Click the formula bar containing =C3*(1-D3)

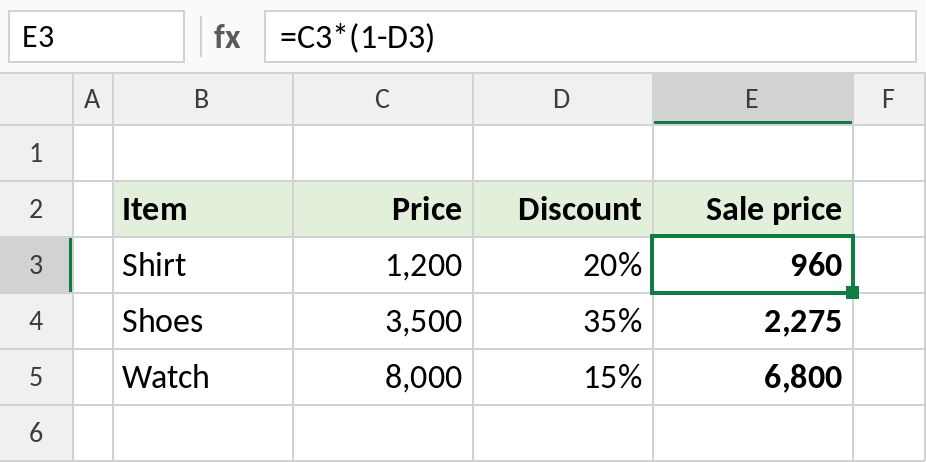pos(590,37)
